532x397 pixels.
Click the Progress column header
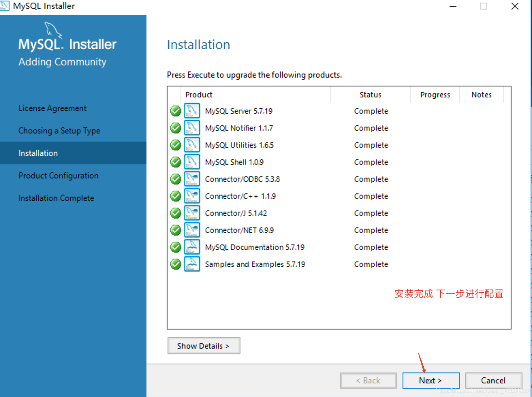435,95
